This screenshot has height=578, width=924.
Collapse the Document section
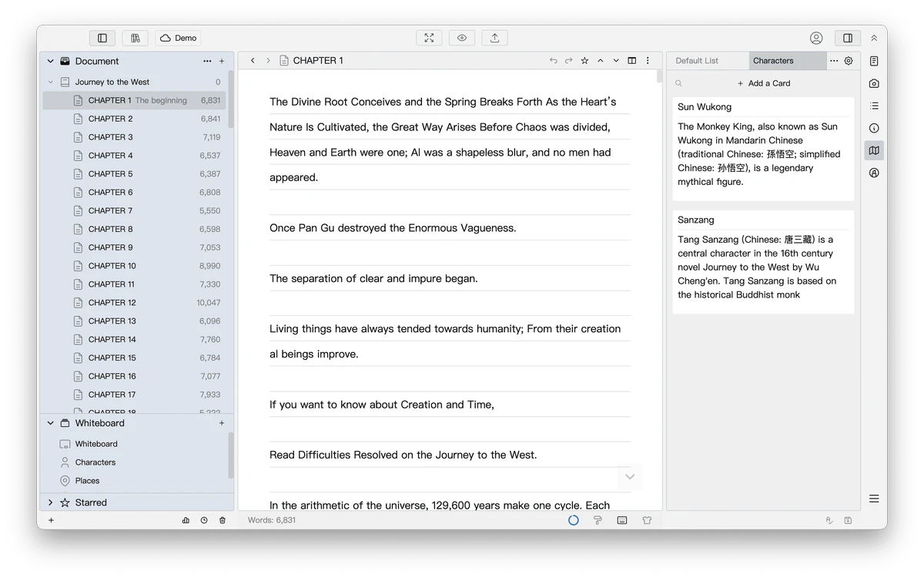point(51,61)
